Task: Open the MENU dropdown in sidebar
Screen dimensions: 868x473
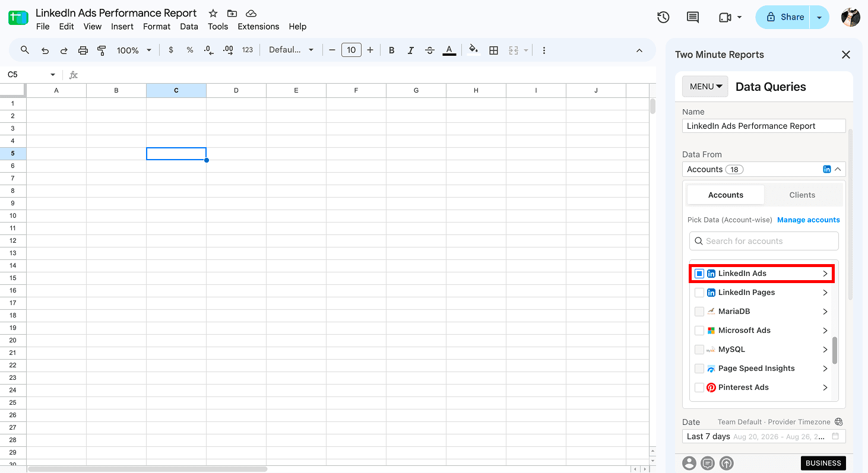Action: pos(706,87)
